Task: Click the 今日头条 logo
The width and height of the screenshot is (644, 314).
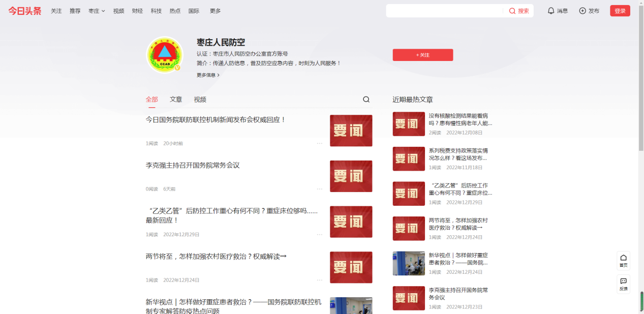Action: click(24, 11)
